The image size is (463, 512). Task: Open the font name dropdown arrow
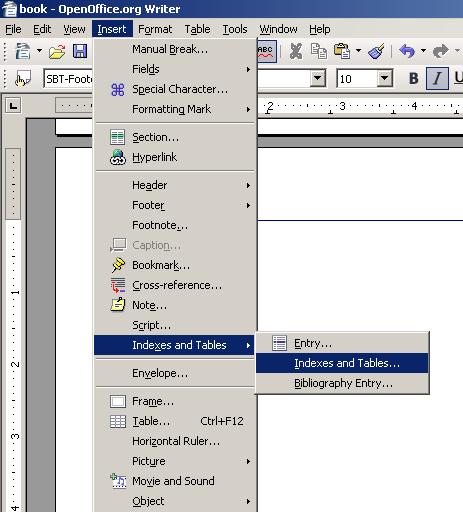[318, 79]
